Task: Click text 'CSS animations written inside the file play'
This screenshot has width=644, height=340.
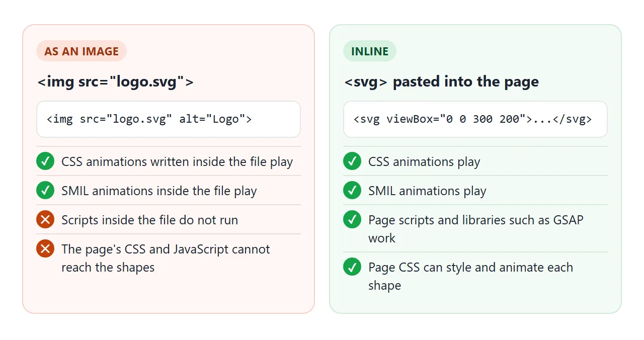Action: pos(177,162)
